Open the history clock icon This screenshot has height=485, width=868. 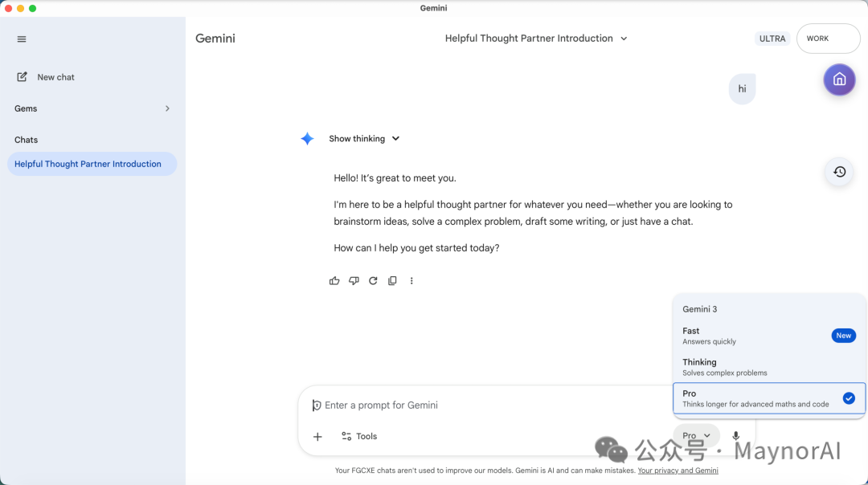[x=839, y=172]
